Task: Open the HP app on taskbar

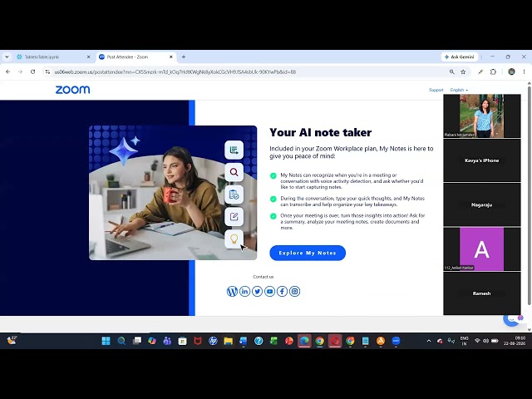Action: tap(213, 341)
